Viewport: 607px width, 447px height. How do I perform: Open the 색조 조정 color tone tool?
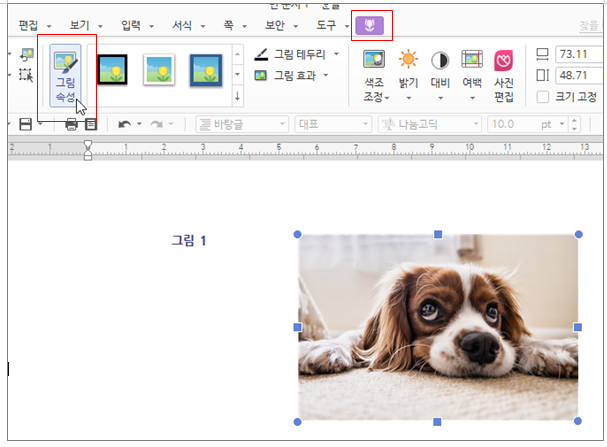[374, 76]
